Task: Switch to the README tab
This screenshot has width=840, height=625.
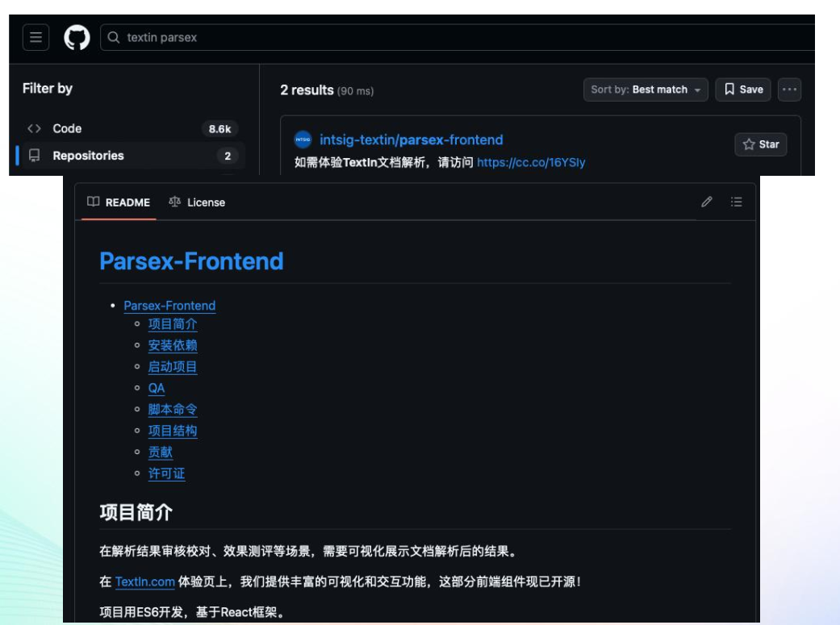Action: point(119,202)
